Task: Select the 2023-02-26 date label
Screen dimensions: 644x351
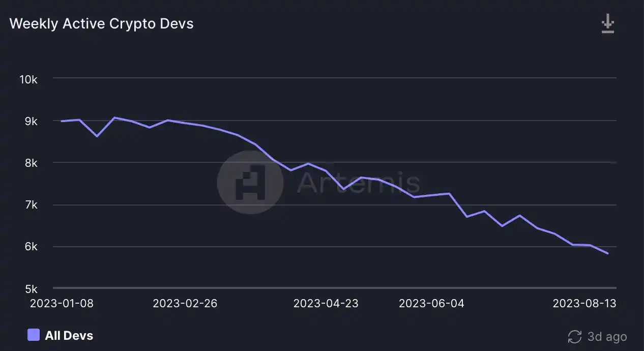Action: pyautogui.click(x=185, y=304)
